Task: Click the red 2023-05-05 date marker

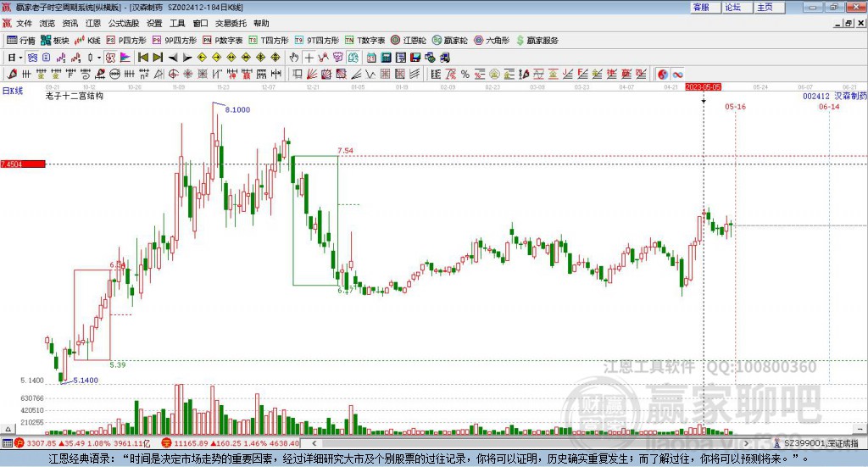Action: tap(703, 86)
